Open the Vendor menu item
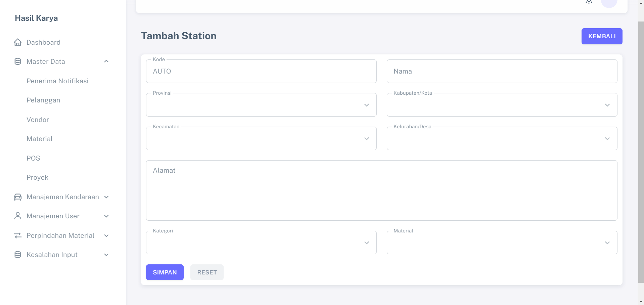The height and width of the screenshot is (305, 644). (38, 120)
